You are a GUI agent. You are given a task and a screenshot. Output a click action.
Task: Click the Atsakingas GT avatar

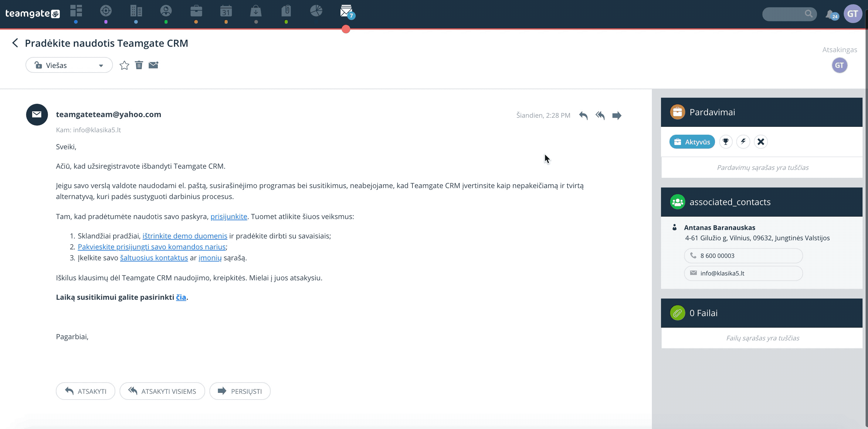[x=839, y=65]
